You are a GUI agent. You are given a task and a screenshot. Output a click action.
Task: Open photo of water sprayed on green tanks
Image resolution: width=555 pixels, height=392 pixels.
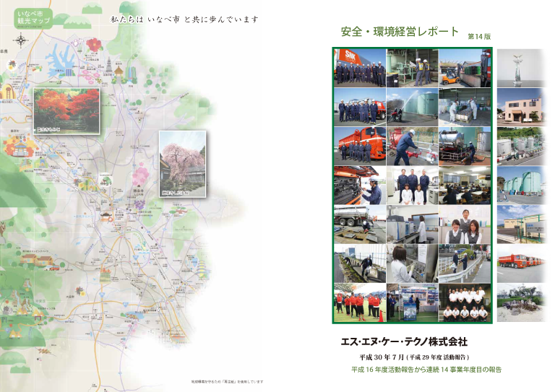413,107
